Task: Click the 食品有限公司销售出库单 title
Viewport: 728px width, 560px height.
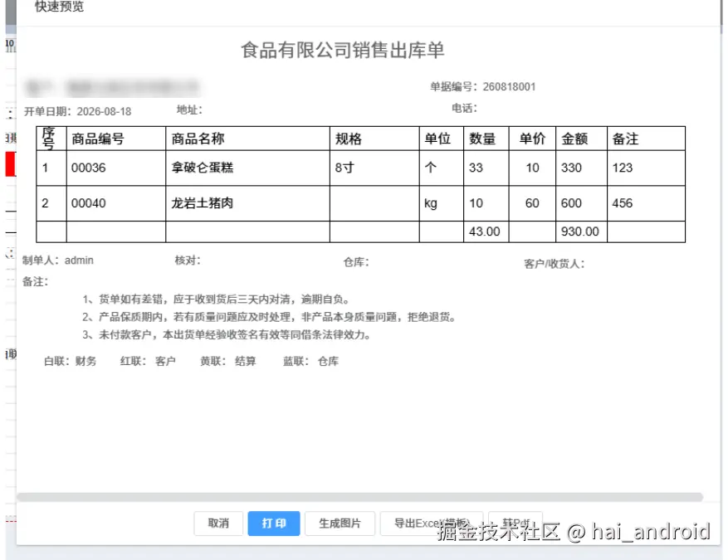Action: 343,50
